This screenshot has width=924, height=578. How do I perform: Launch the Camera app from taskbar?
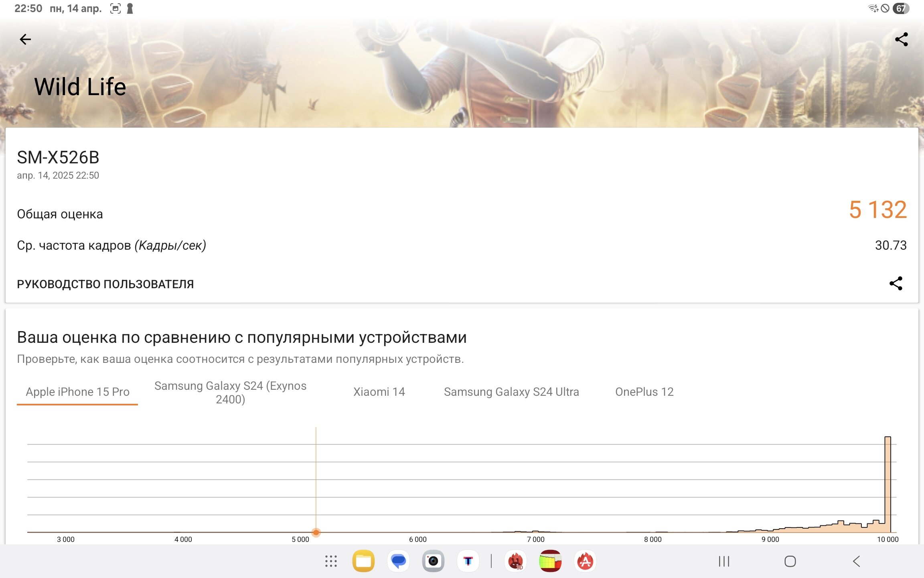(433, 561)
